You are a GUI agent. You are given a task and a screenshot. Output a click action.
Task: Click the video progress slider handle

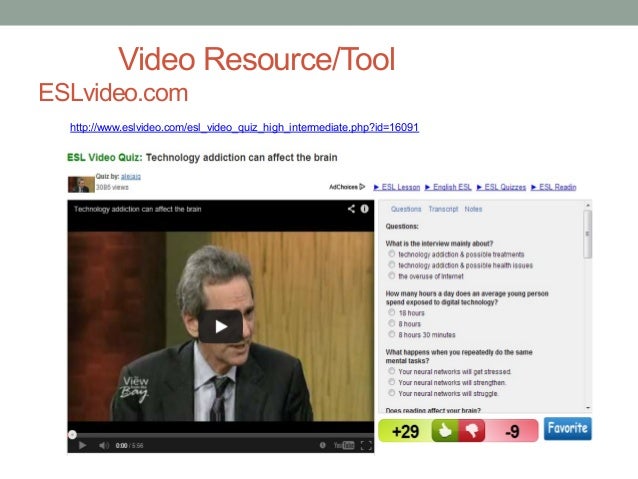[x=72, y=435]
